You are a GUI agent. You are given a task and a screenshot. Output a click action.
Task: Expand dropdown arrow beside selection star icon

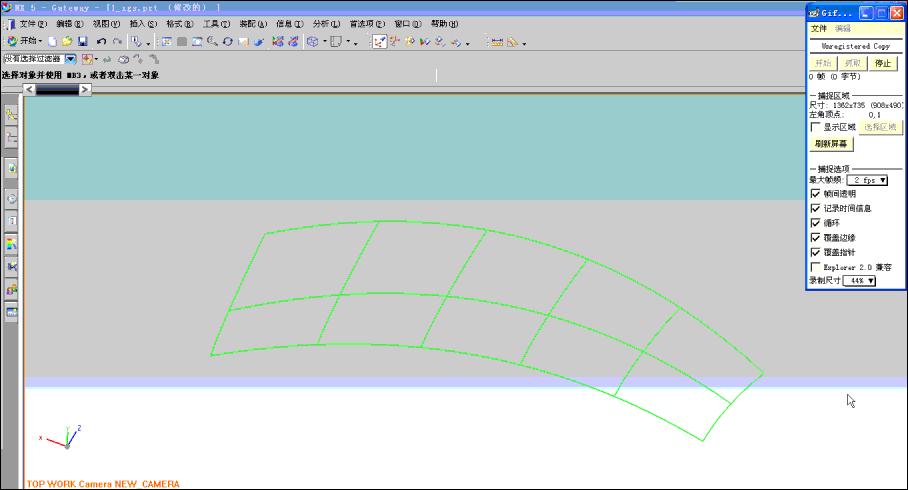96,59
